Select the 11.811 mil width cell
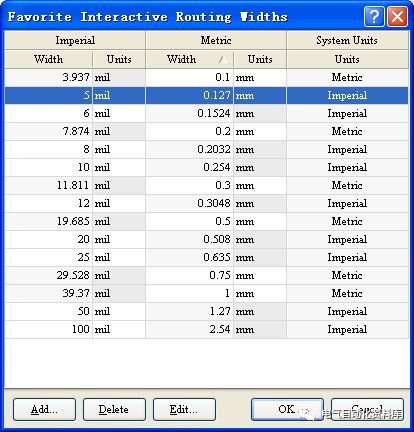 49,185
